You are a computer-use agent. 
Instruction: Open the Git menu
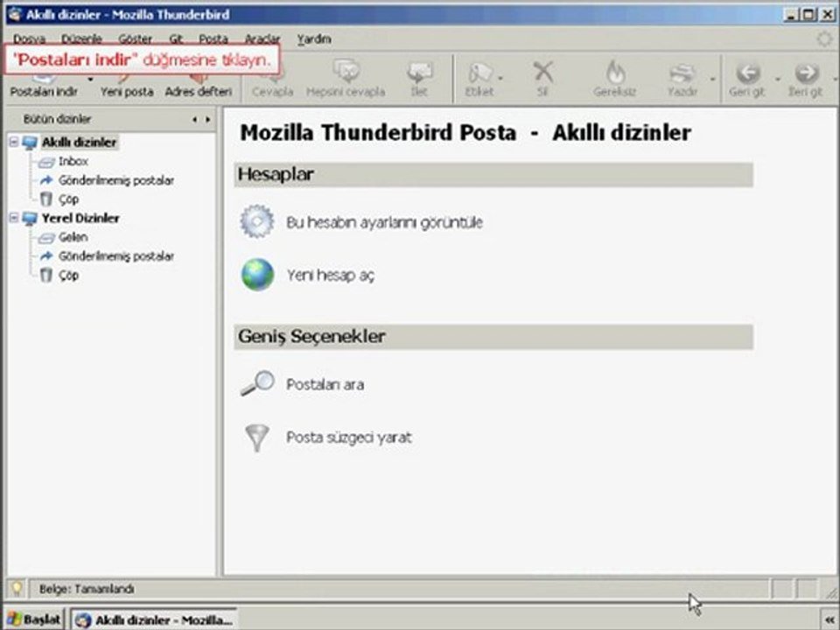coord(176,39)
